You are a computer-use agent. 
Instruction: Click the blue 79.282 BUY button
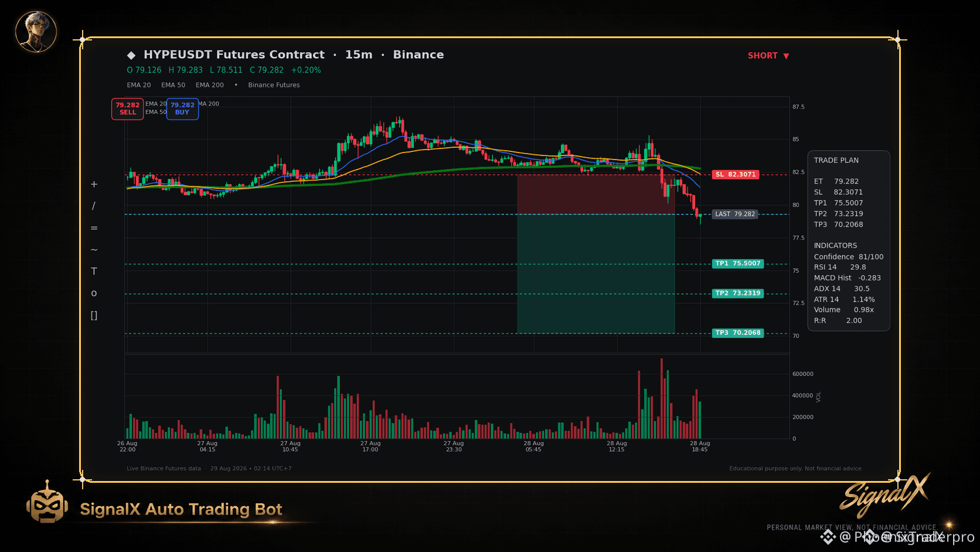tap(182, 109)
